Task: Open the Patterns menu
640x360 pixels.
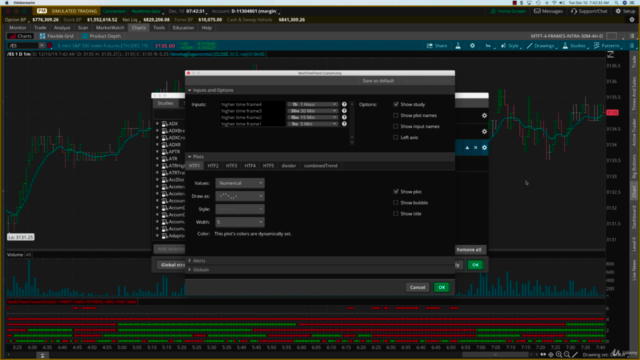Action: tap(607, 46)
